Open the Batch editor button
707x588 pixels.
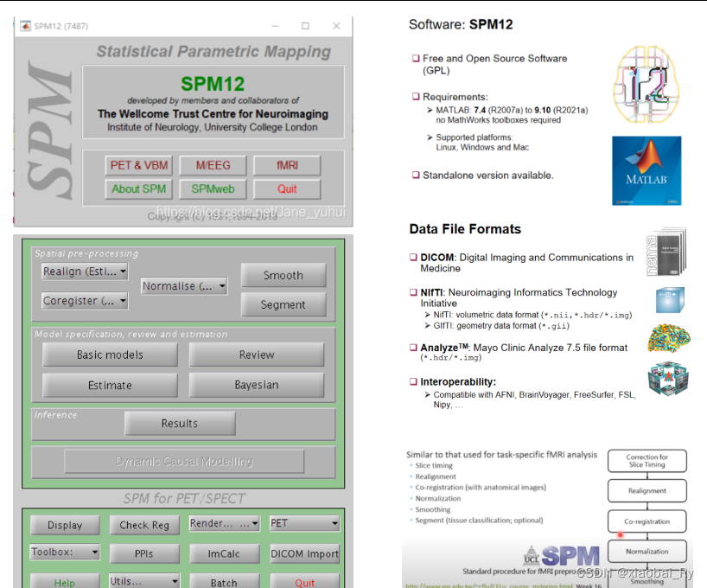pos(224,582)
